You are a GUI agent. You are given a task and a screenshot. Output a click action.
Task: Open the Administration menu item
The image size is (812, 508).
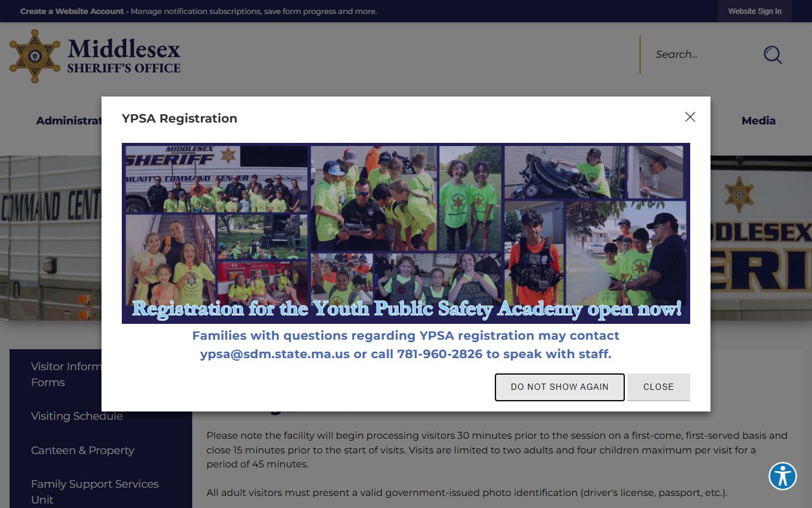69,121
